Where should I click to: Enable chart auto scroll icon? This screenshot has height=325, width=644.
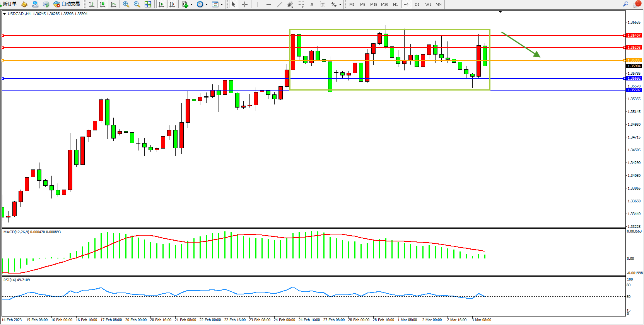(161, 4)
